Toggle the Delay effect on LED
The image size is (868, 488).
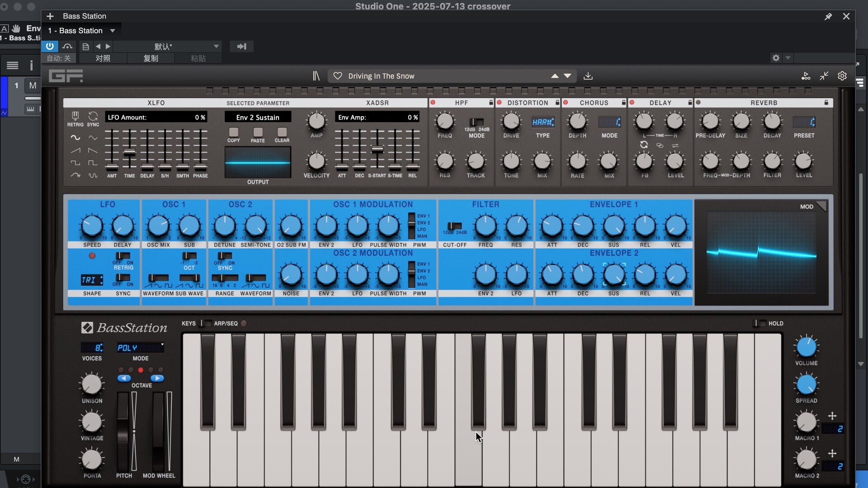click(632, 103)
